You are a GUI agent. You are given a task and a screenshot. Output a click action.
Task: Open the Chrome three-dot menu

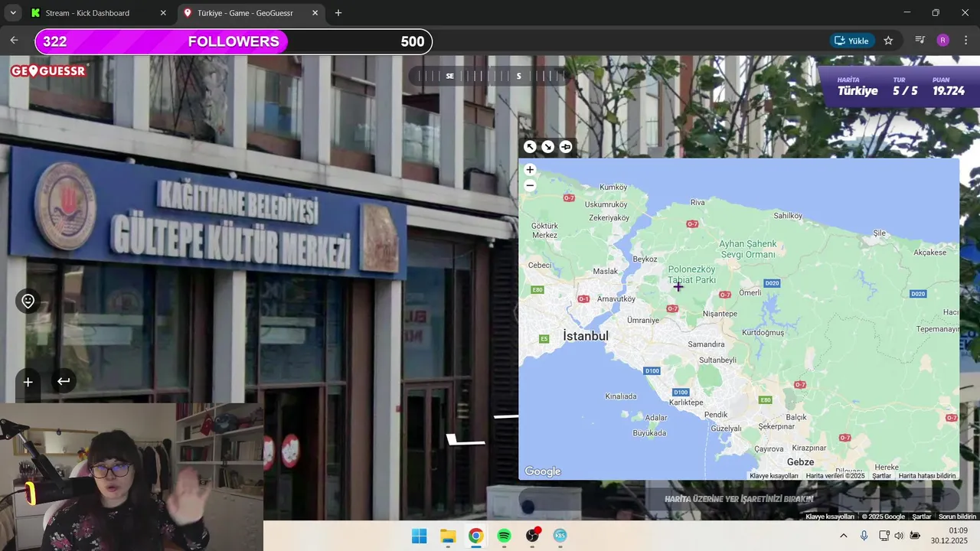pyautogui.click(x=965, y=41)
